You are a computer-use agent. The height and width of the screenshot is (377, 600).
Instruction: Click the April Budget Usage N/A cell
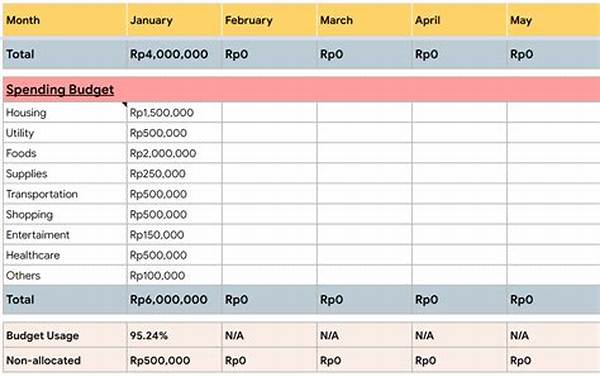459,335
